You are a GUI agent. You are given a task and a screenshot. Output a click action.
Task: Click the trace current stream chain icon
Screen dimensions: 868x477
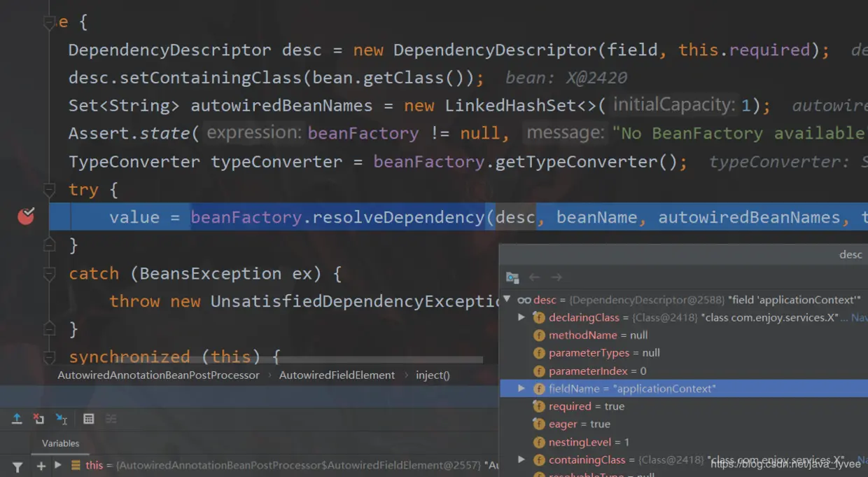point(111,419)
